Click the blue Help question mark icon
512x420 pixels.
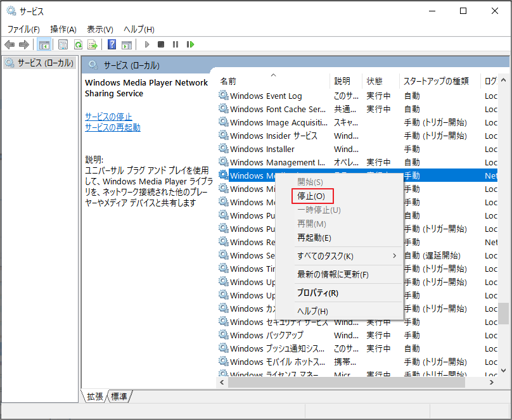click(112, 44)
